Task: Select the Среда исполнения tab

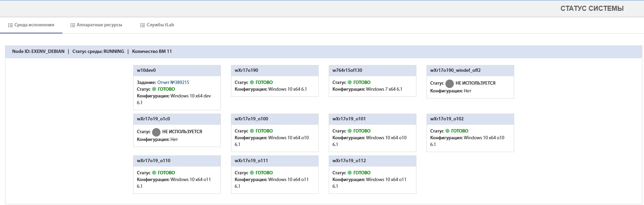Action: 34,25
